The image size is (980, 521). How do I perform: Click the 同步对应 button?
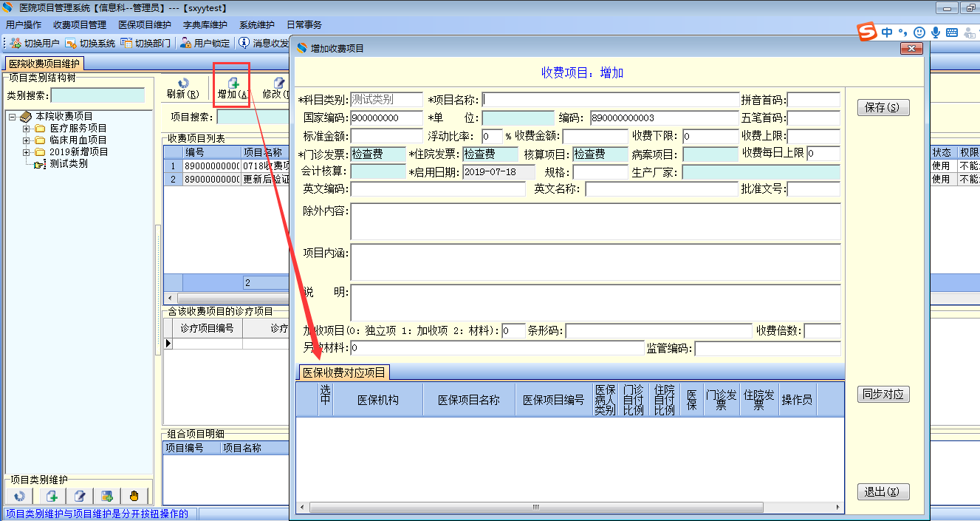(x=883, y=395)
